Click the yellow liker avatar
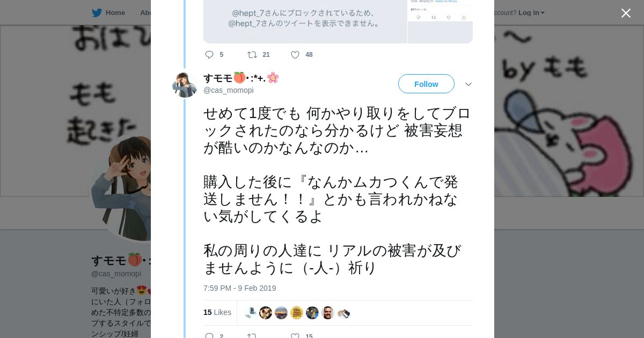Viewport: 644px width, 338px height. pyautogui.click(x=297, y=313)
